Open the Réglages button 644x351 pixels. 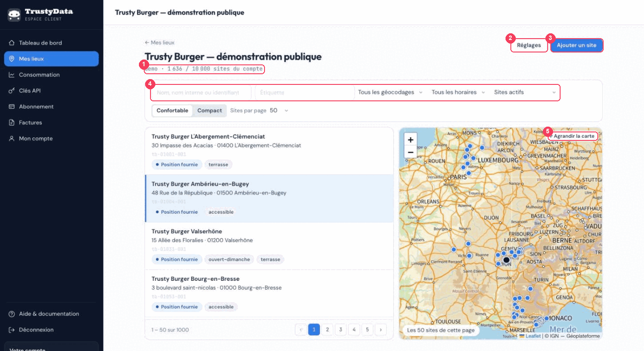click(x=529, y=45)
